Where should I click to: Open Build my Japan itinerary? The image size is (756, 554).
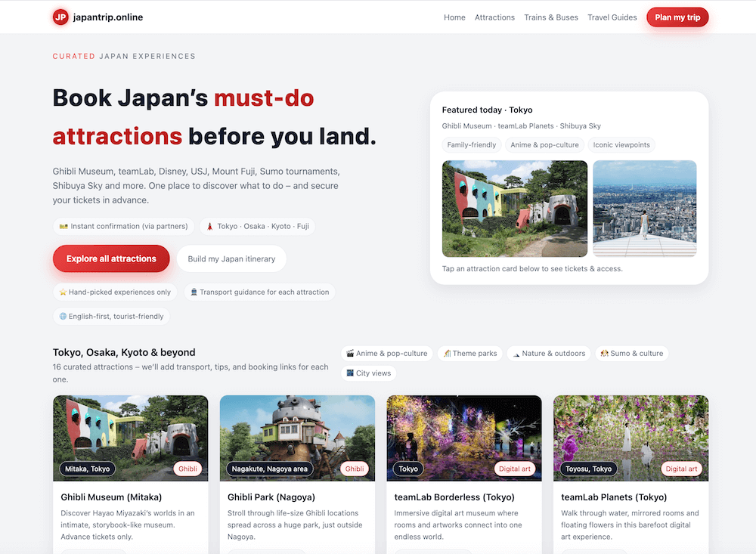pos(231,258)
